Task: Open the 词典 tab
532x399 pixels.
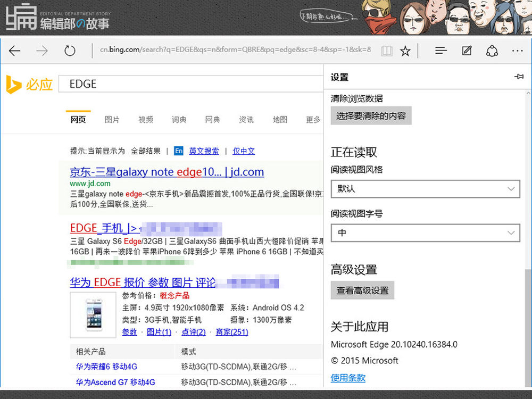Action: point(179,119)
